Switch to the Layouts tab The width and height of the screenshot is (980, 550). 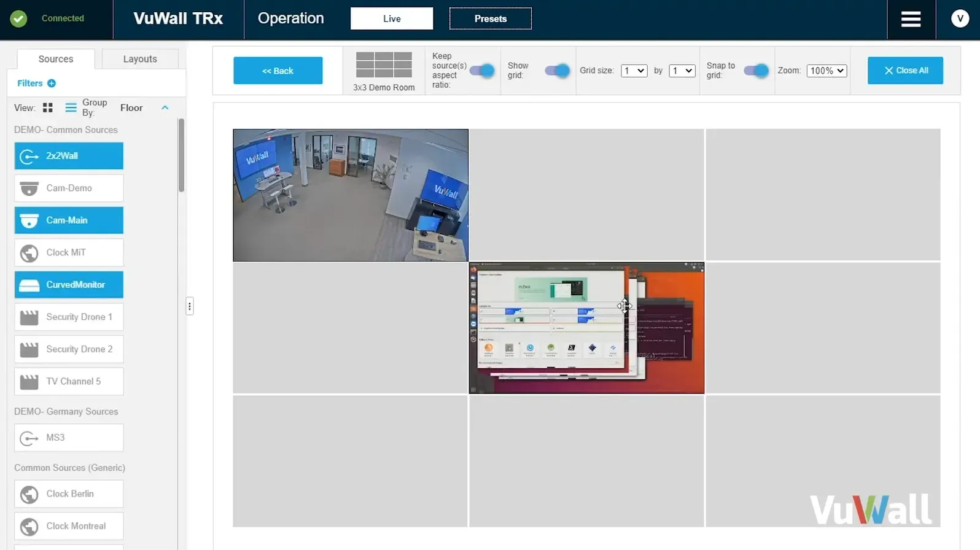point(140,59)
